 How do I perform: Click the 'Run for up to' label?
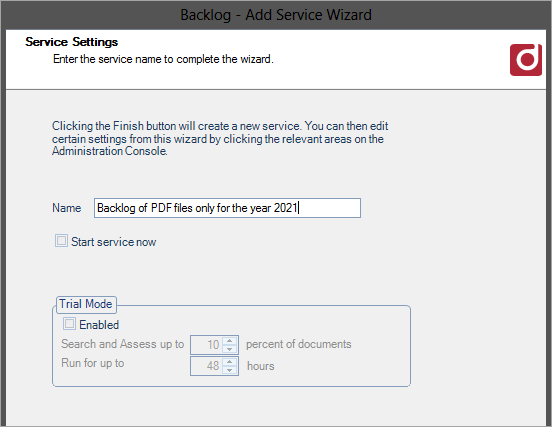[x=93, y=363]
